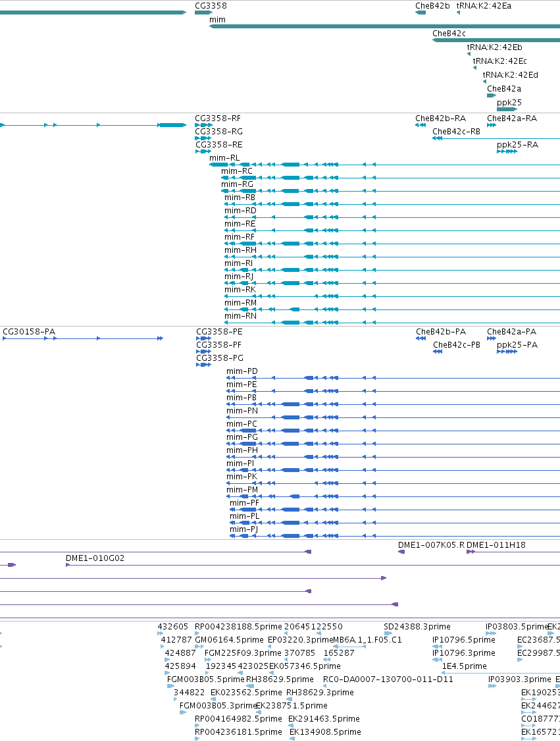Screen dimensions: 560x742
Task: Click the ppk25-PA protein label
Action: pyautogui.click(x=517, y=345)
